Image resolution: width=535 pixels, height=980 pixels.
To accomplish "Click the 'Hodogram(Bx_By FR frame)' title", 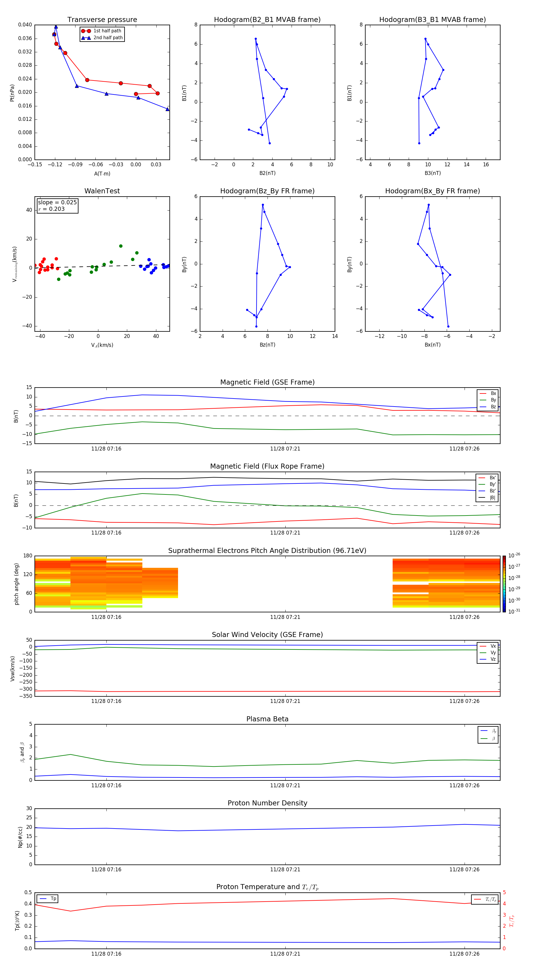I will pos(432,191).
